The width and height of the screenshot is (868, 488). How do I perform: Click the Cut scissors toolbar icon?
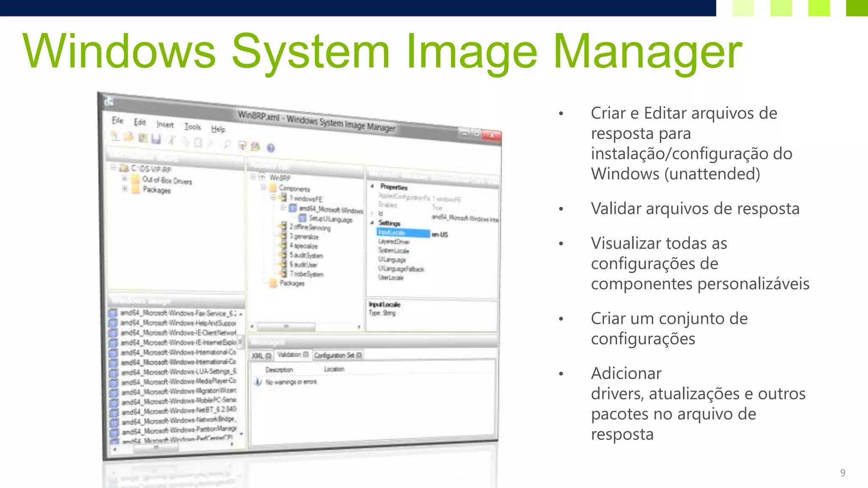(171, 140)
